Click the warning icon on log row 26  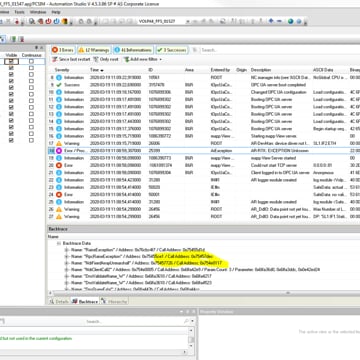(59, 209)
